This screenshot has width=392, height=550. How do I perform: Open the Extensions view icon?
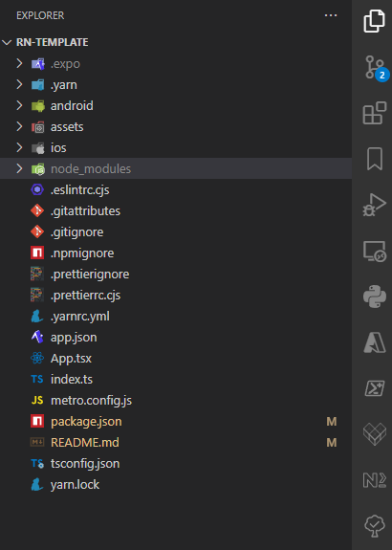click(x=375, y=113)
